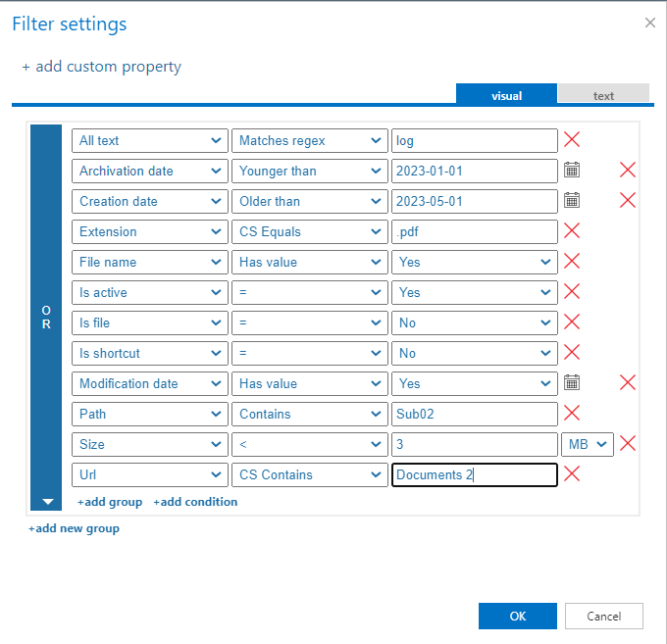The image size is (667, 644).
Task: Remove the Size condition row
Action: pyautogui.click(x=628, y=444)
